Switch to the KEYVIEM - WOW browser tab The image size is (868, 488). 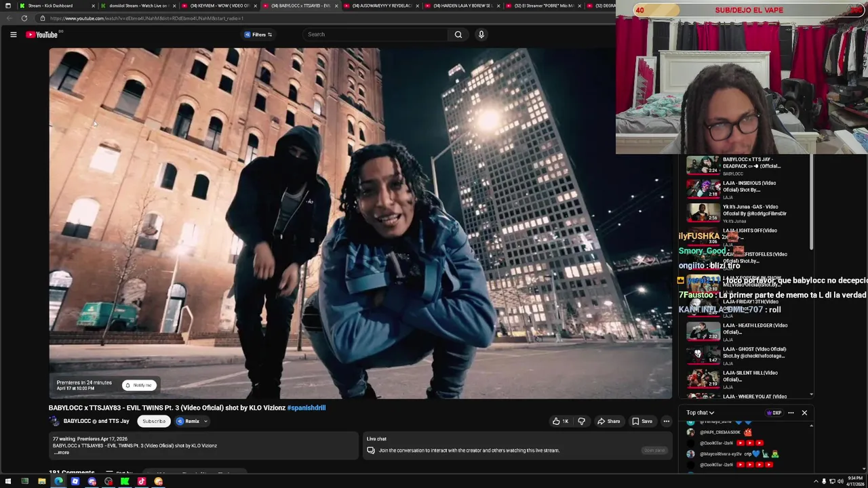pos(220,5)
